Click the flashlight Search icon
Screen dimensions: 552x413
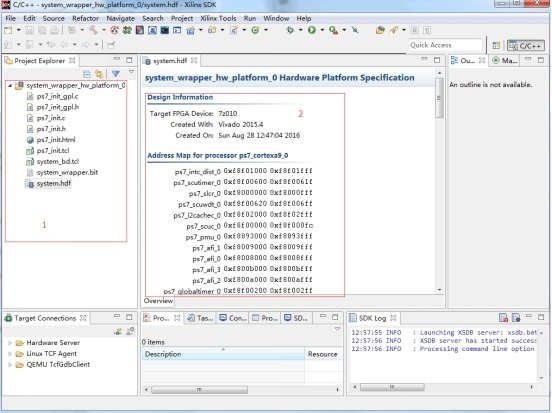point(394,30)
